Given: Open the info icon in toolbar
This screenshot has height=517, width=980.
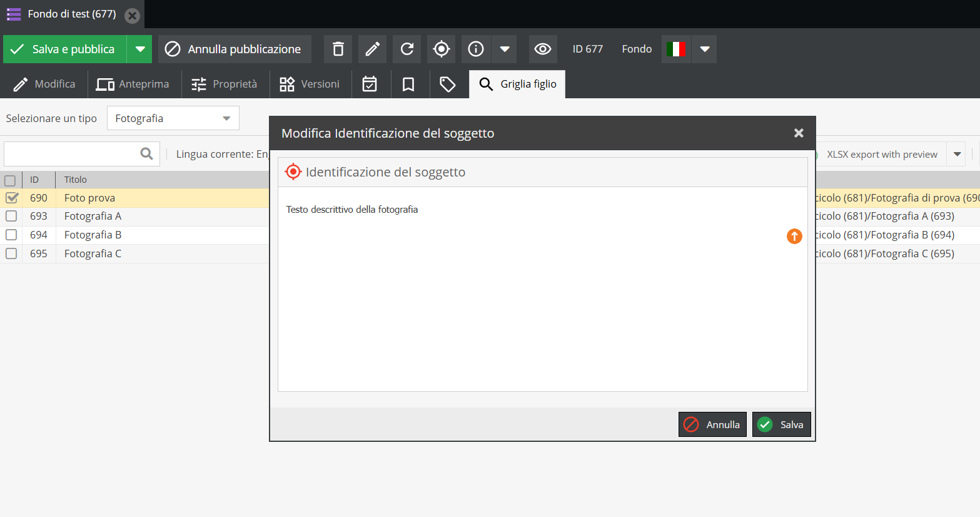Looking at the screenshot, I should pyautogui.click(x=476, y=49).
